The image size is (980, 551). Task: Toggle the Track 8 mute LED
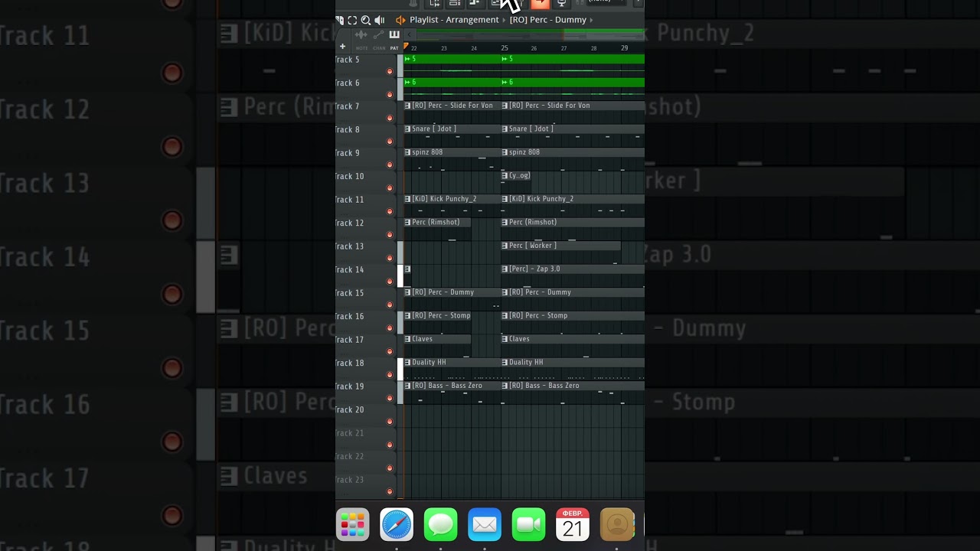point(390,142)
